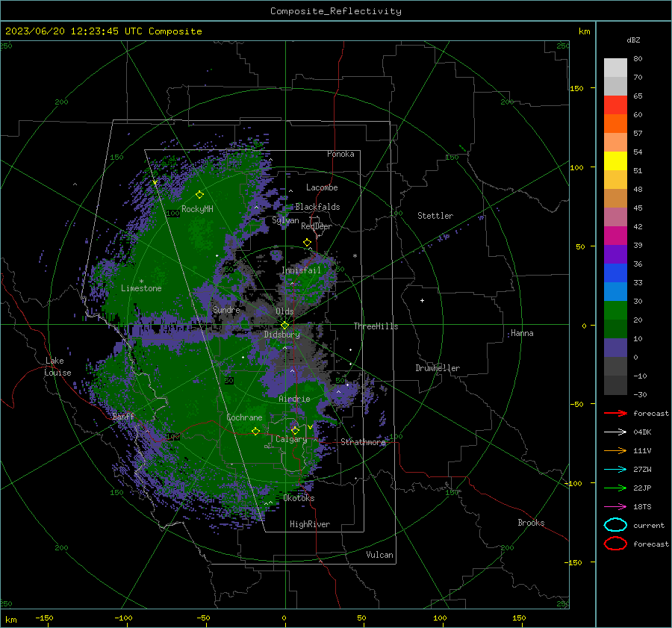Screen dimensions: 672x628
Task: Click the Banff label
Action: tap(123, 416)
